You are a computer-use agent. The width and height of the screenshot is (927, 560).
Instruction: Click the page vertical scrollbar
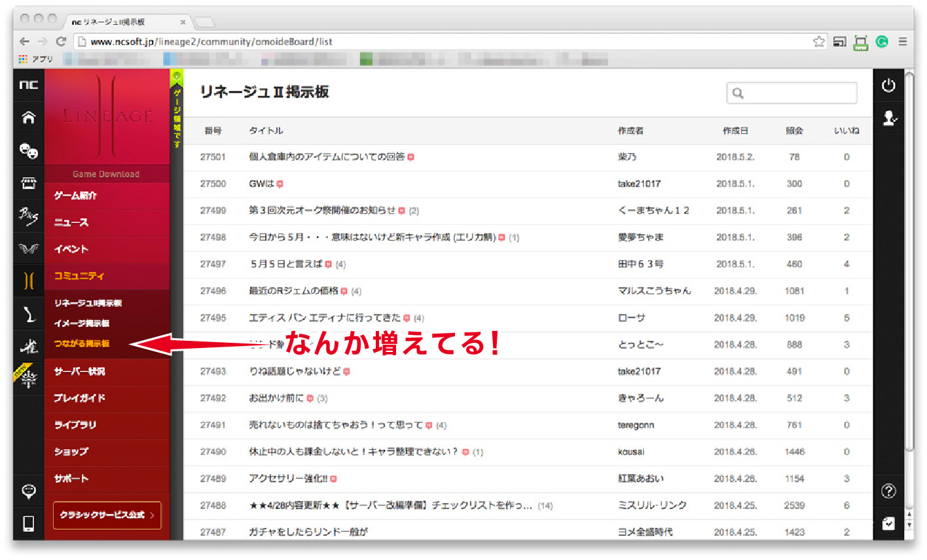(x=909, y=262)
